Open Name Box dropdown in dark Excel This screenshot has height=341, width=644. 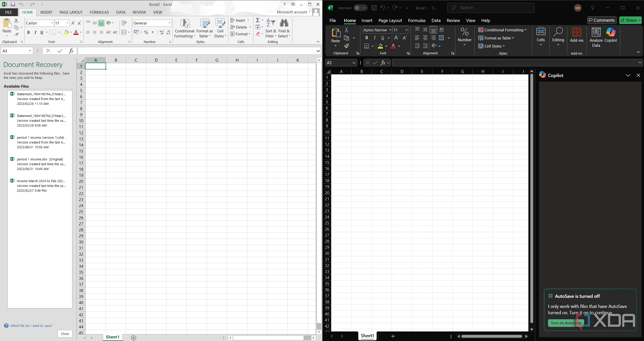click(354, 63)
